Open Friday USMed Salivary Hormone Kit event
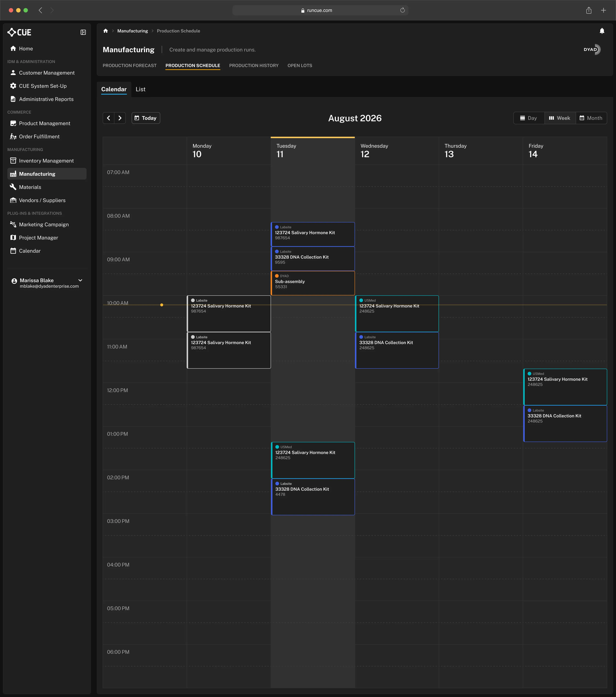 coord(565,387)
